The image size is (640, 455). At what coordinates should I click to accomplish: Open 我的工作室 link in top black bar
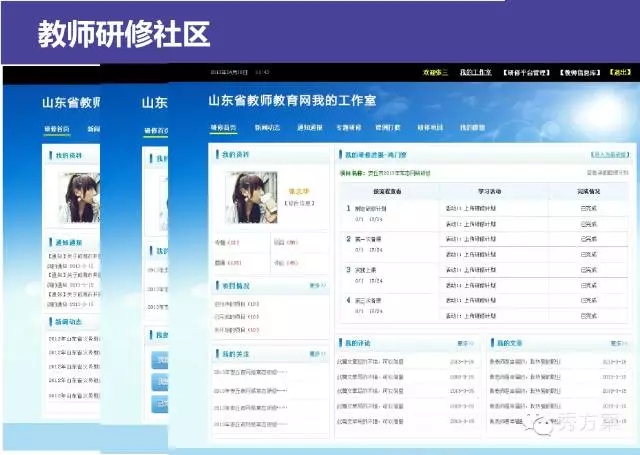click(476, 72)
